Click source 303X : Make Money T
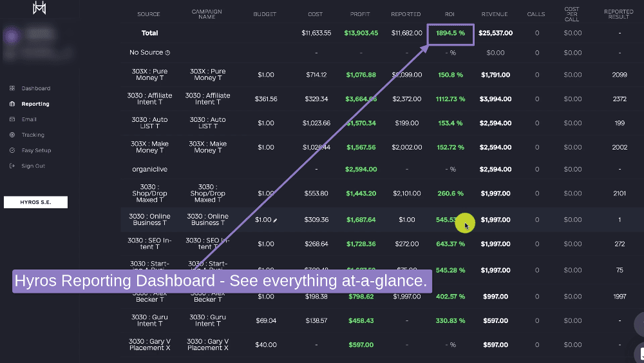The height and width of the screenshot is (363, 644). point(149,147)
